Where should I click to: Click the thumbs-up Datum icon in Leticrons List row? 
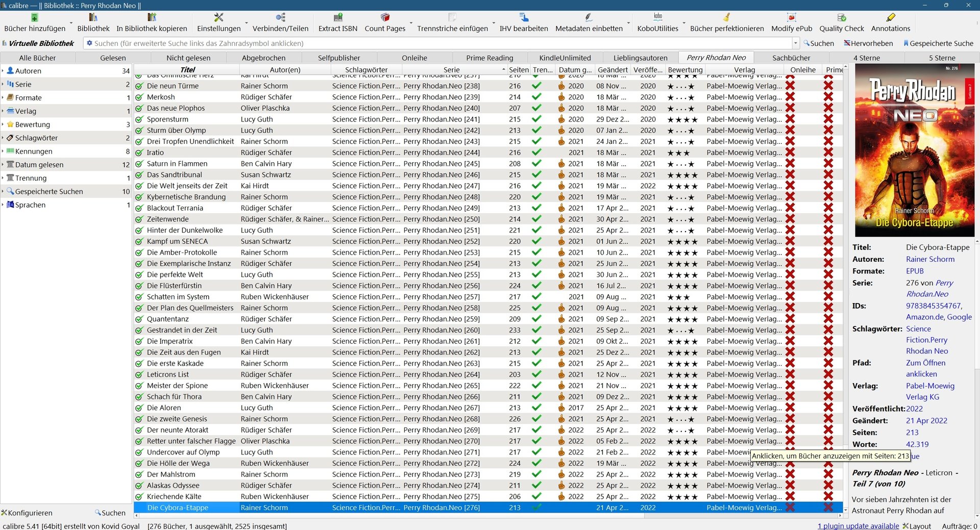[561, 374]
